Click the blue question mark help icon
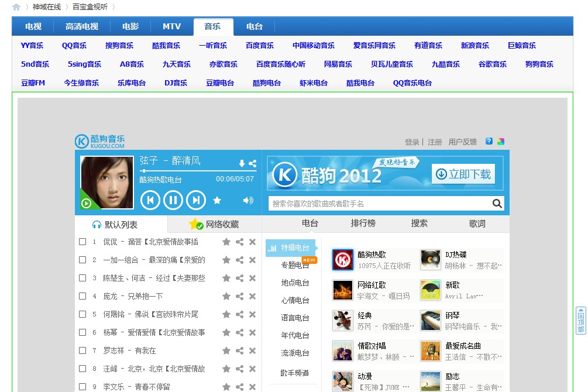588x392 pixels. [489, 141]
